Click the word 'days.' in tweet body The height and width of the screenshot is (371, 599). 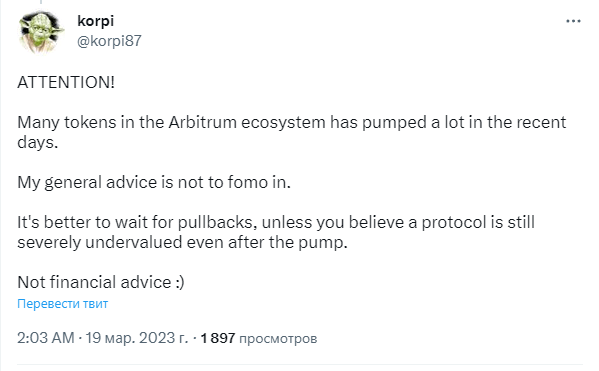click(x=37, y=143)
